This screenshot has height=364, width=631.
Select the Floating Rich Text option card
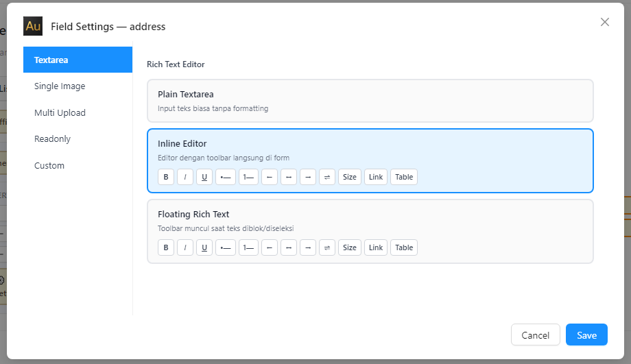(370, 231)
